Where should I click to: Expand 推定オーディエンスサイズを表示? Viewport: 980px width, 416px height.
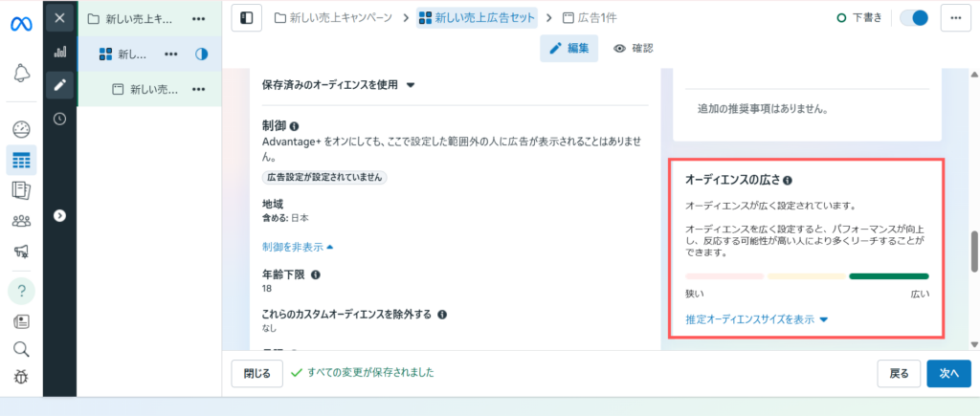(756, 319)
